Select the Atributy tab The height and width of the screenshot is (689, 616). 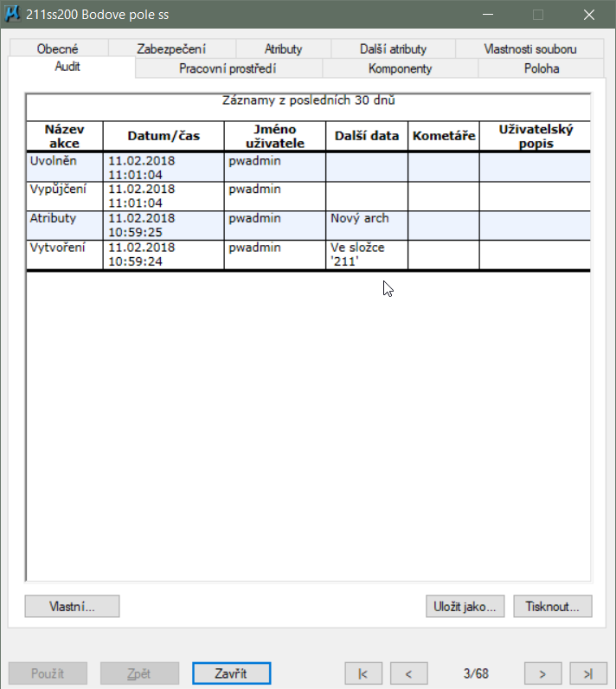[x=284, y=49]
